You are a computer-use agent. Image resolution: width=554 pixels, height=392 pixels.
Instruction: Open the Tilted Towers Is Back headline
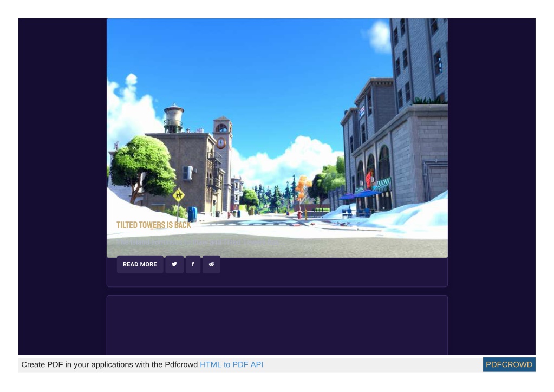154,225
